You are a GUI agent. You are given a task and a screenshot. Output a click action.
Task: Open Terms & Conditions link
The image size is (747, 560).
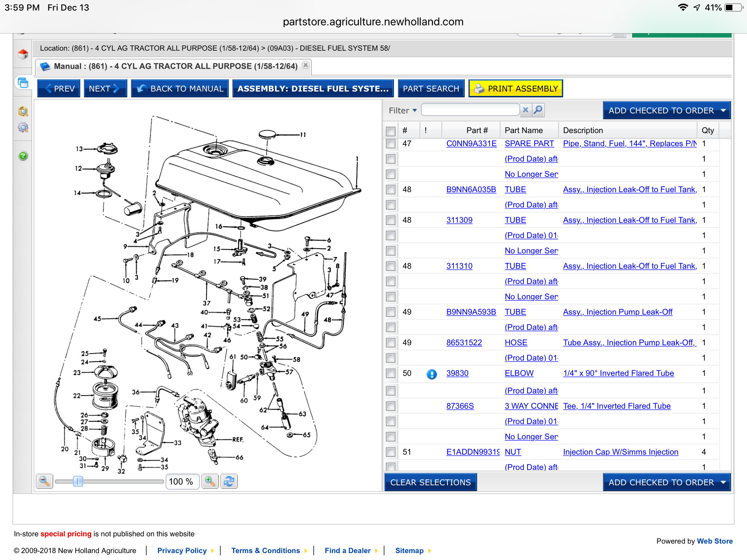pos(266,551)
